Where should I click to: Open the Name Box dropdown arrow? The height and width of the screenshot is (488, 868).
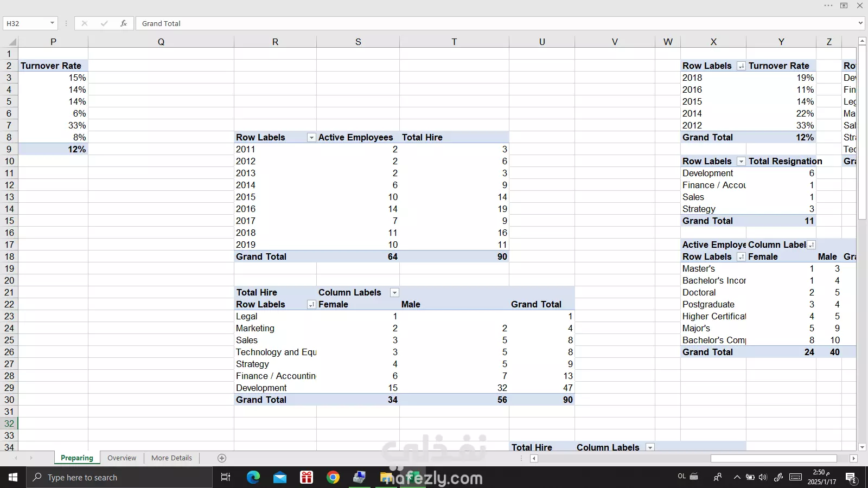pyautogui.click(x=52, y=23)
